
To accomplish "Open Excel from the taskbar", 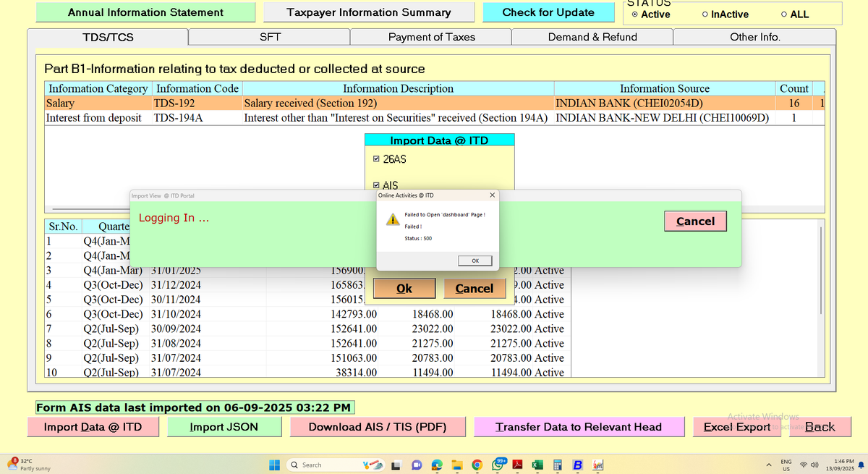I will [538, 465].
